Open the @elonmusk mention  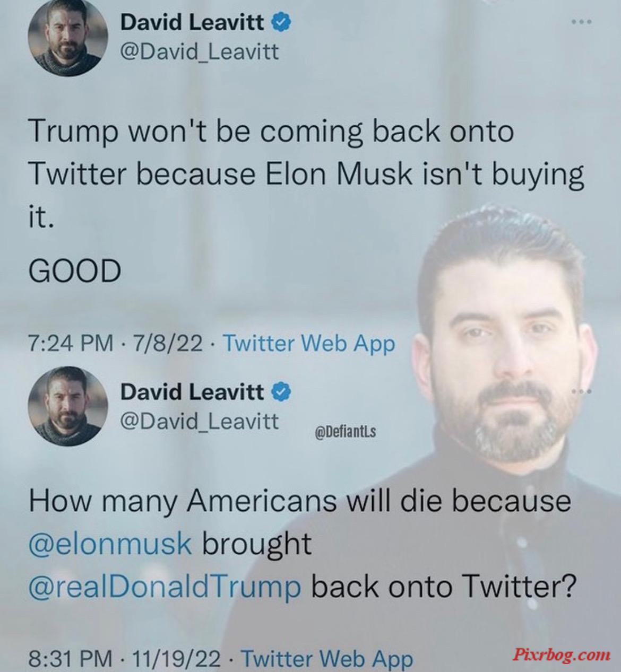[110, 544]
